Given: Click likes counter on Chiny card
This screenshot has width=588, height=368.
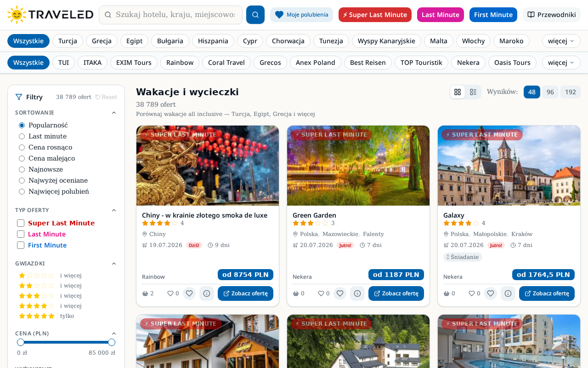Looking at the screenshot, I should [x=173, y=293].
